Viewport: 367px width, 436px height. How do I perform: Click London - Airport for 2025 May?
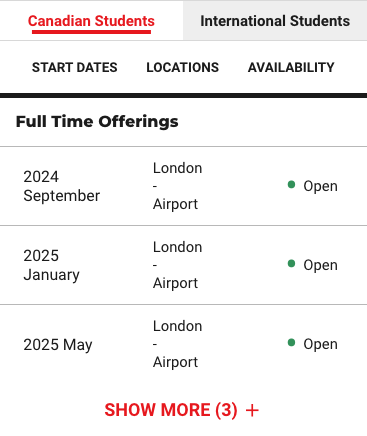(177, 344)
